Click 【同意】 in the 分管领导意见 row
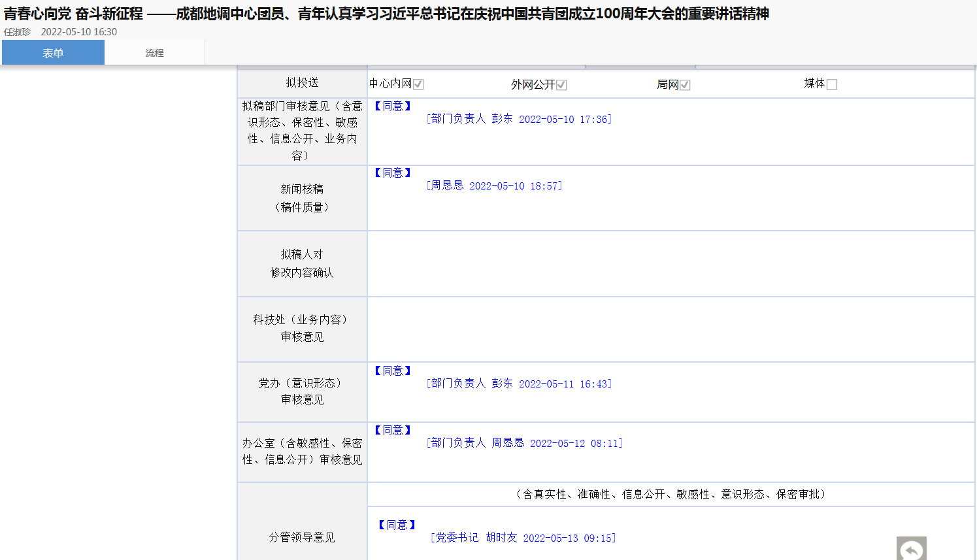Viewport: 977px width, 560px height. coord(397,525)
